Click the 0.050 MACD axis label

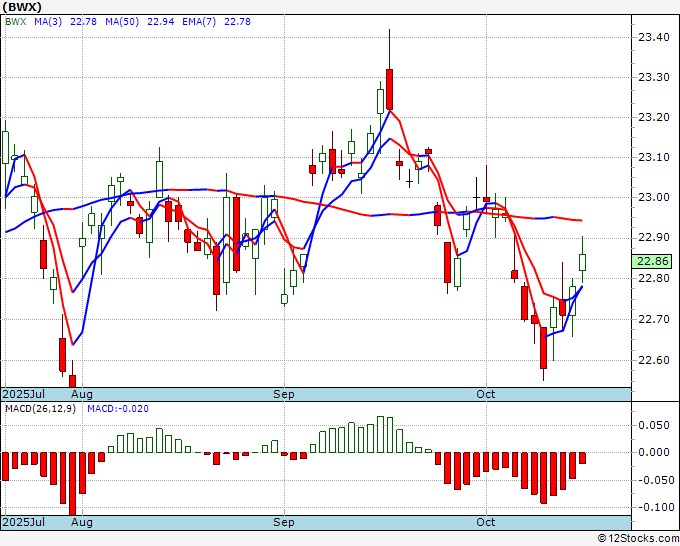[x=654, y=425]
